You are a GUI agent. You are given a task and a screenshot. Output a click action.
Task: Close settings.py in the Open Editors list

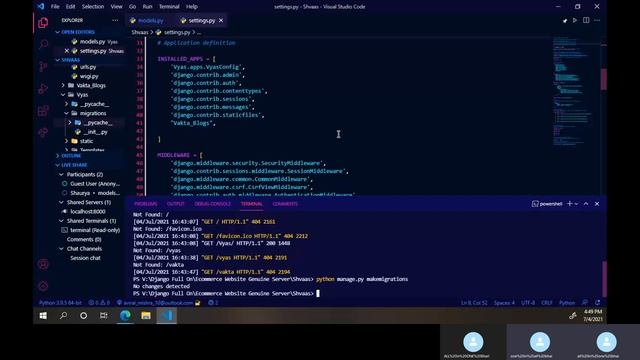[x=67, y=51]
